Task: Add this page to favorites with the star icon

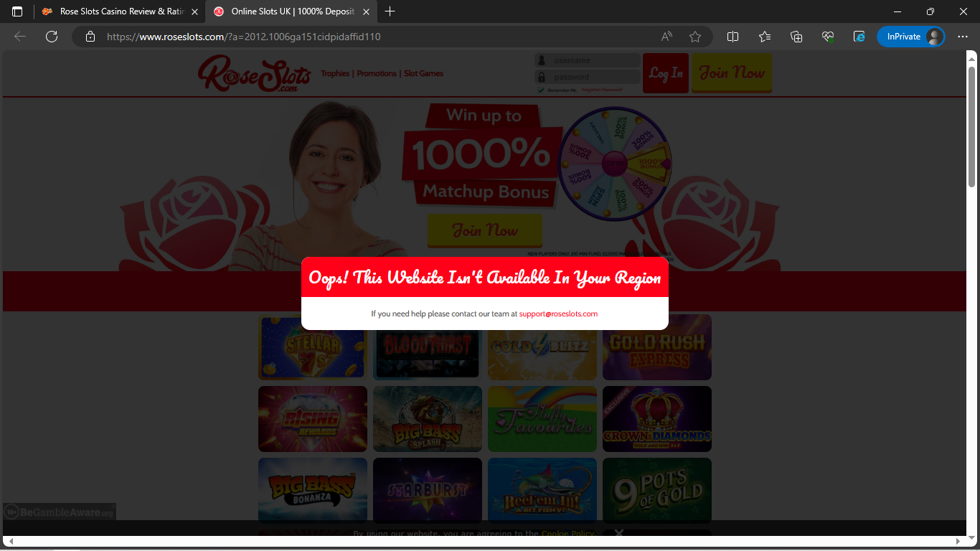Action: point(694,37)
